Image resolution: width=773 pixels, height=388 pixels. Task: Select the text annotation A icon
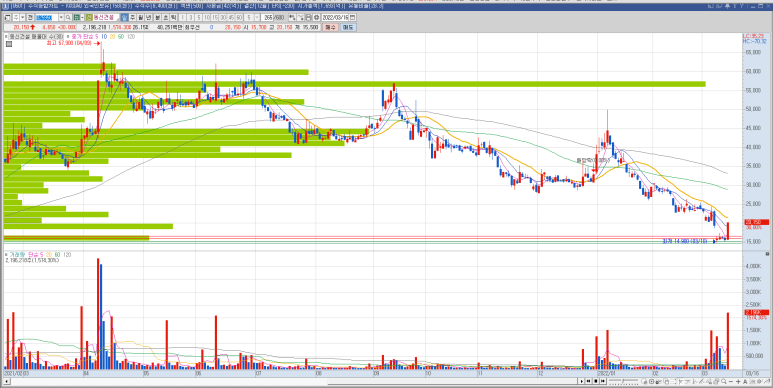tap(745, 382)
